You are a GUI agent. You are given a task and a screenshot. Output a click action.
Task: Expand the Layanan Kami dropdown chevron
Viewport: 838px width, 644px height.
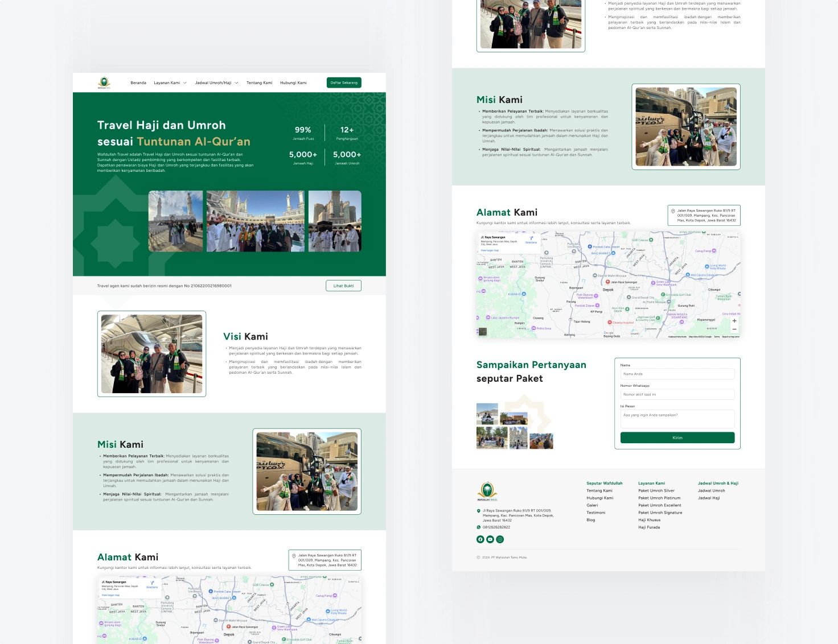pyautogui.click(x=184, y=83)
